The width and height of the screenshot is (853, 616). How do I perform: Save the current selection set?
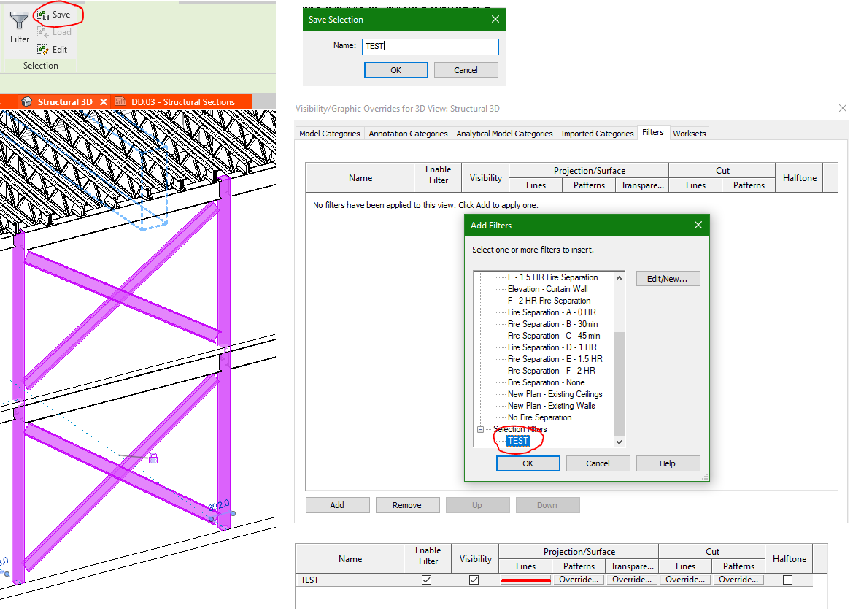59,14
